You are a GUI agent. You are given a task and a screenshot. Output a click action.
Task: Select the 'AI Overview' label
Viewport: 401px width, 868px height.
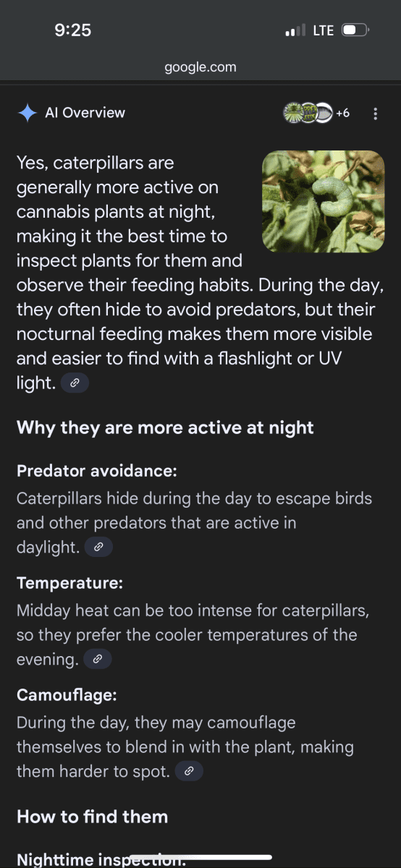[85, 113]
